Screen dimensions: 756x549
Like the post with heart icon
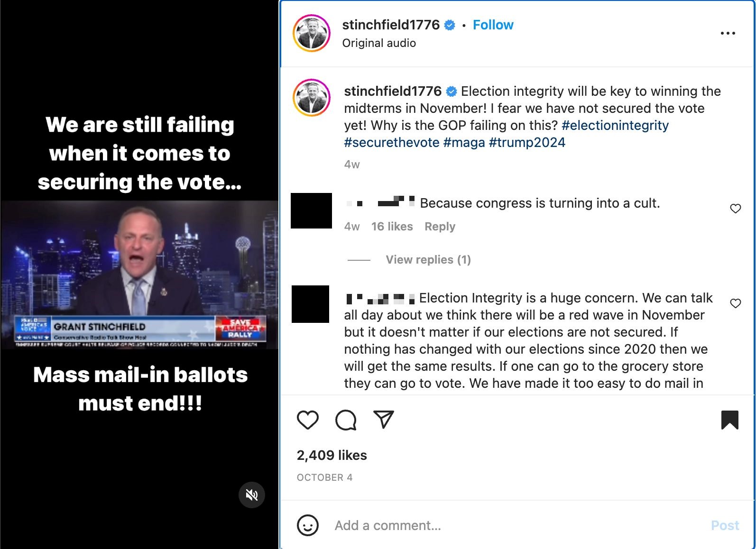(x=308, y=420)
